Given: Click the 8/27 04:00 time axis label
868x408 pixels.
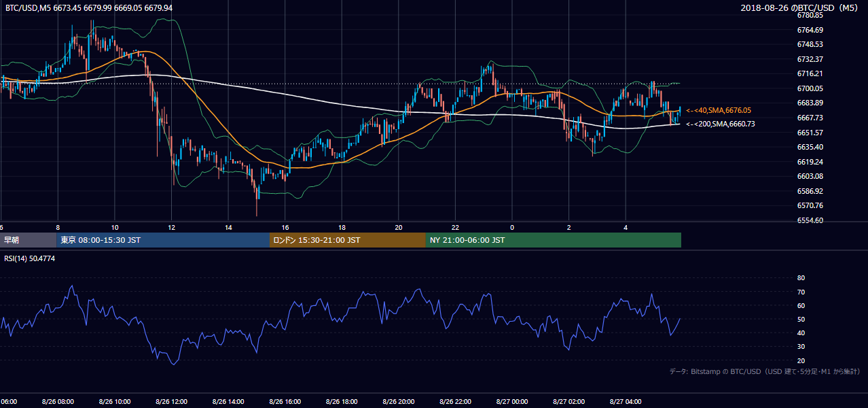Looking at the screenshot, I should (x=626, y=401).
